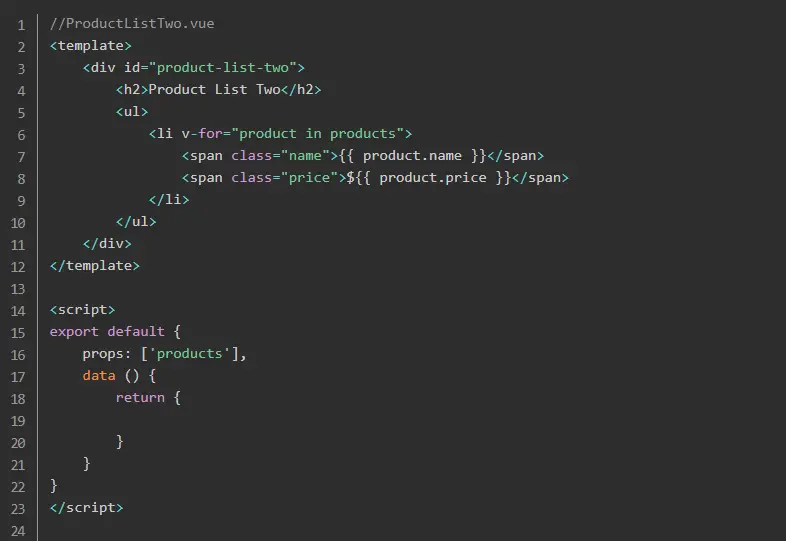This screenshot has height=541, width=786.
Task: Click the export default keyword
Action: click(107, 331)
